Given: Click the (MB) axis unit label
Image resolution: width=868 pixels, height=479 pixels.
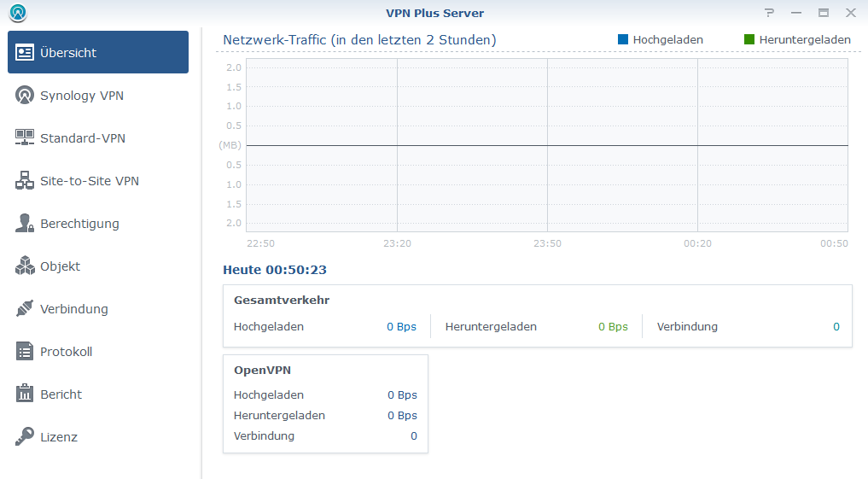Looking at the screenshot, I should click(x=230, y=145).
